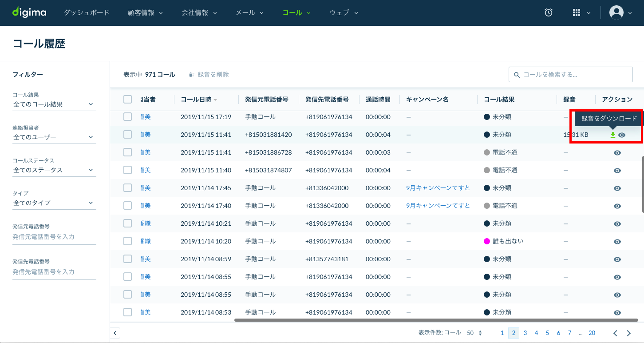Screen dimensions: 644x343
Task: Click the magenta 誰も出ない status dot
Action: tap(486, 241)
